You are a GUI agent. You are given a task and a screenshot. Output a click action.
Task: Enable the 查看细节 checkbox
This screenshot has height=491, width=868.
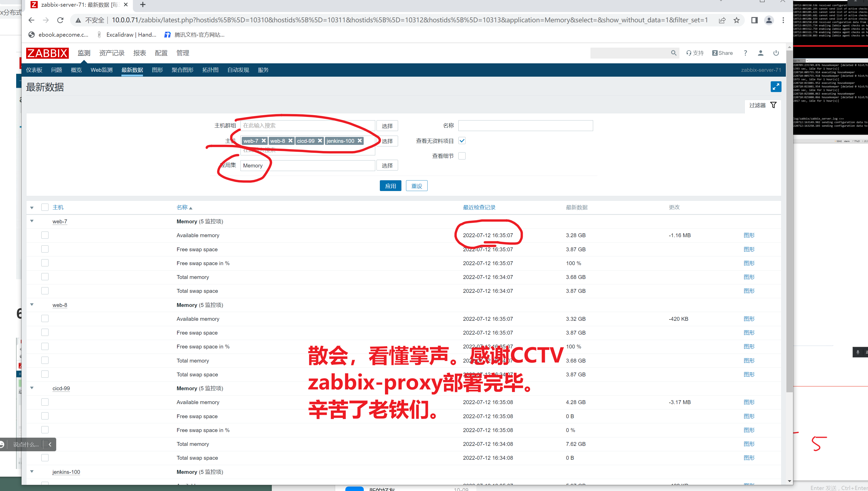click(462, 156)
